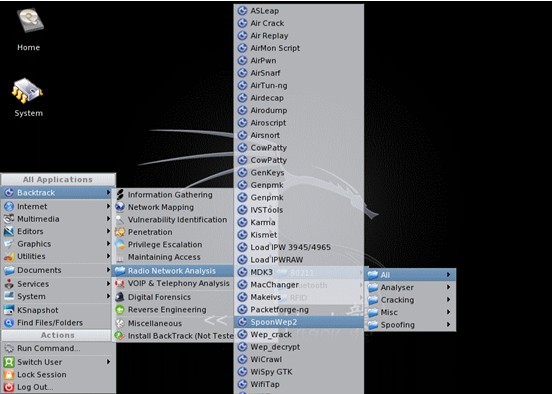The width and height of the screenshot is (552, 394).
Task: Launch GenKeys from the list
Action: pos(299,173)
